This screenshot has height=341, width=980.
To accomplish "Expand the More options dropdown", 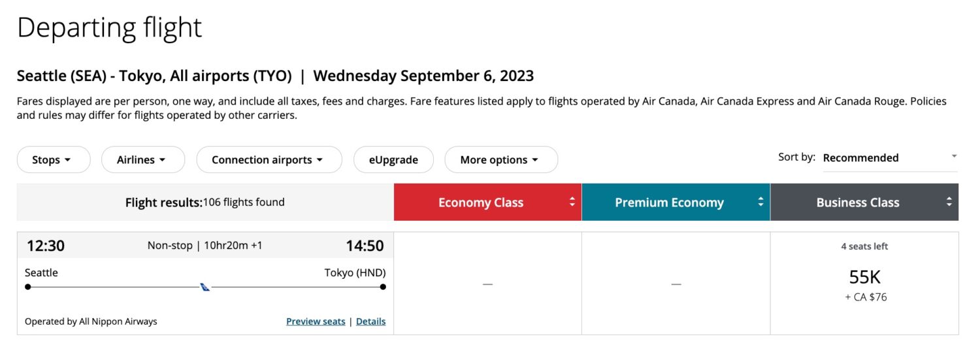I will point(500,160).
